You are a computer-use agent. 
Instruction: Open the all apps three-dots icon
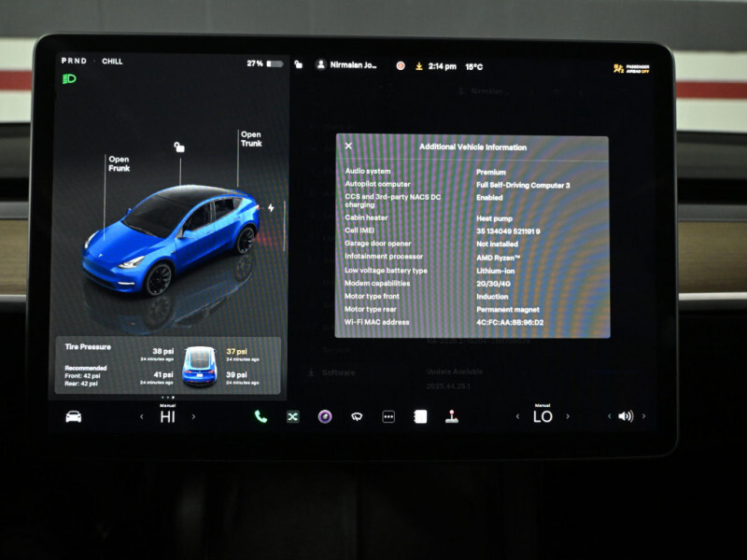[388, 416]
